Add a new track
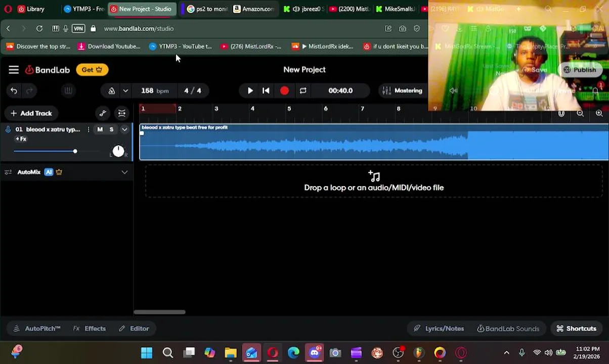 [31, 113]
